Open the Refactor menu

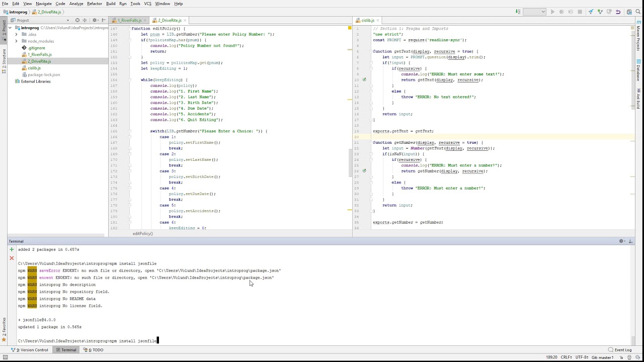95,4
